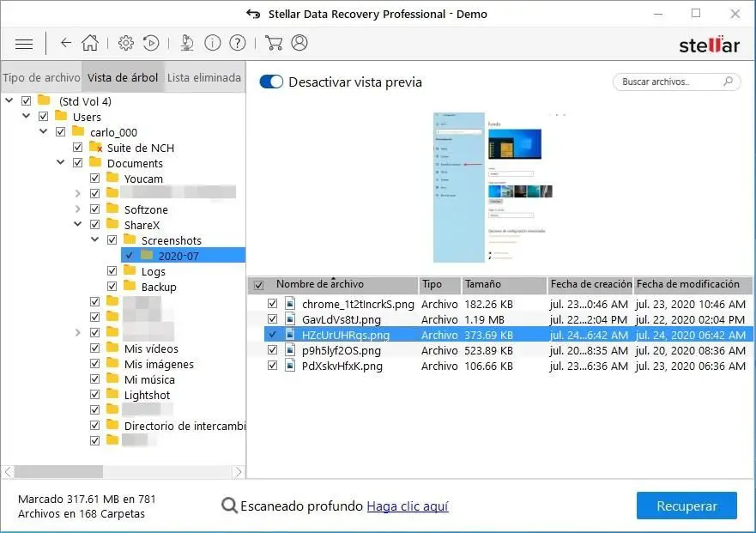
Task: Click the Haga clic aquí link
Action: pyautogui.click(x=408, y=506)
